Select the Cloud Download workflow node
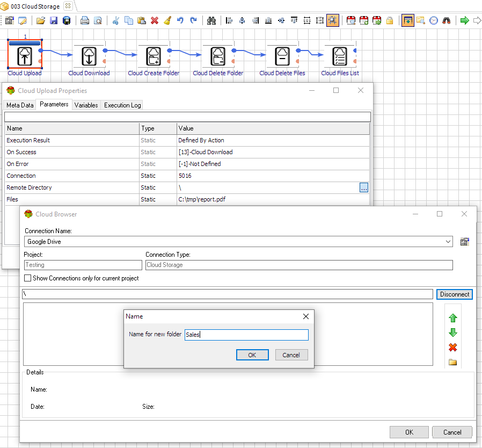Viewport: 482px width, 448px height. (x=89, y=56)
